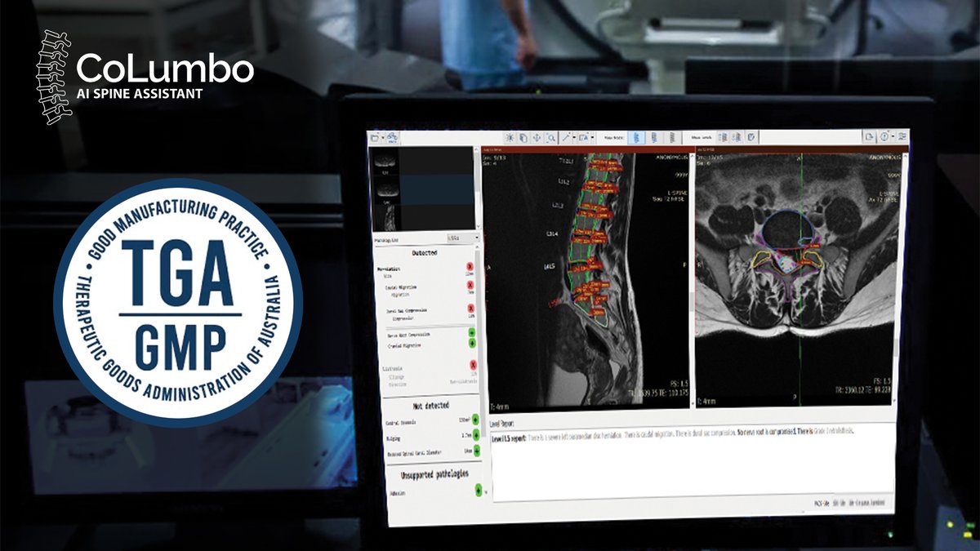Image resolution: width=980 pixels, height=551 pixels.
Task: Activate the first (highlighted) View mode spine button
Action: [x=637, y=138]
